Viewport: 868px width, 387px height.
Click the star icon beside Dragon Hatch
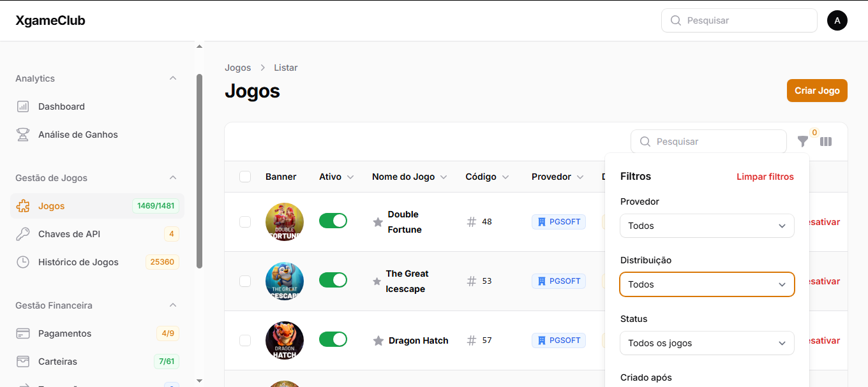378,340
